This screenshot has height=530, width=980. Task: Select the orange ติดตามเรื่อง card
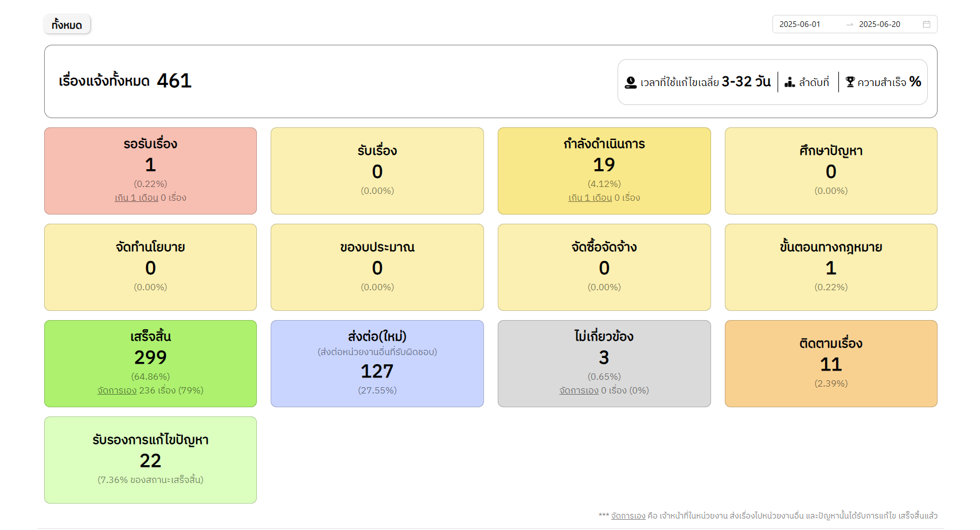point(830,364)
